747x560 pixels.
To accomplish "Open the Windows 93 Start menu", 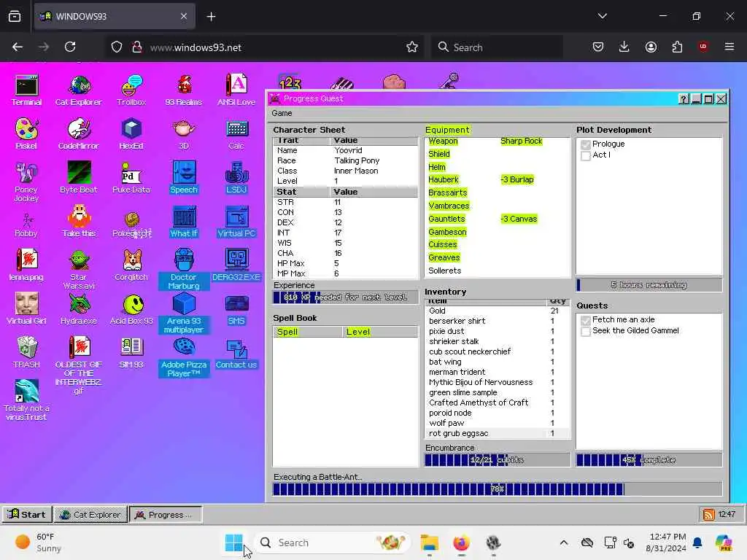I will pyautogui.click(x=27, y=514).
